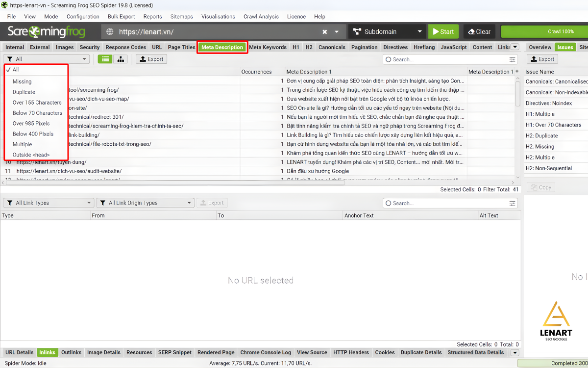This screenshot has height=368, width=588.
Task: Select Over 155 Characters filter
Action: (37, 103)
